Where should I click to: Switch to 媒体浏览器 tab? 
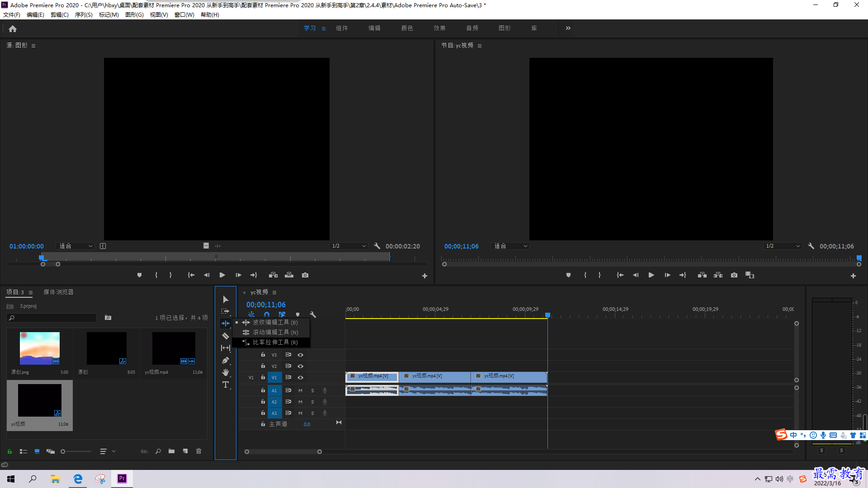pos(58,292)
